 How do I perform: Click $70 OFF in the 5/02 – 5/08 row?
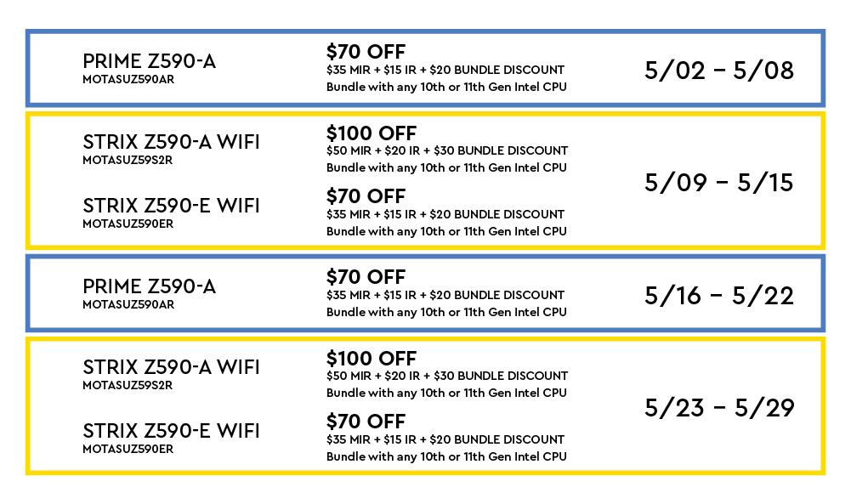pos(366,52)
